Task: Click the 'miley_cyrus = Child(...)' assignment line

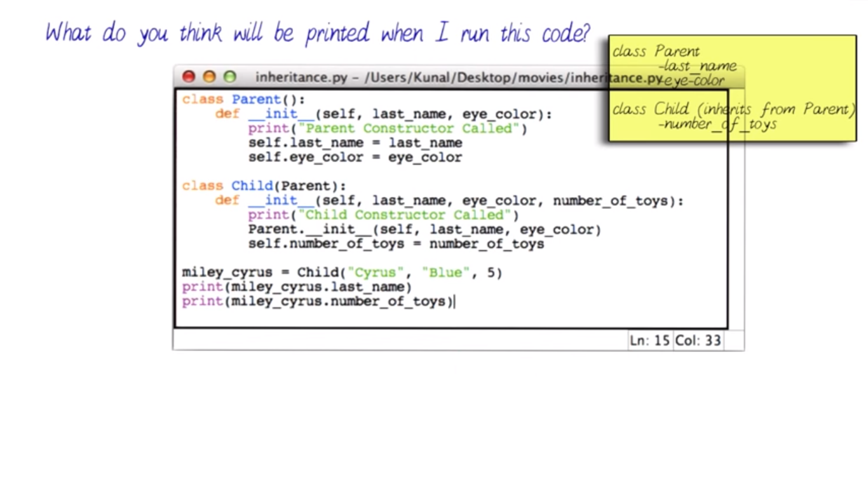Action: pos(342,273)
